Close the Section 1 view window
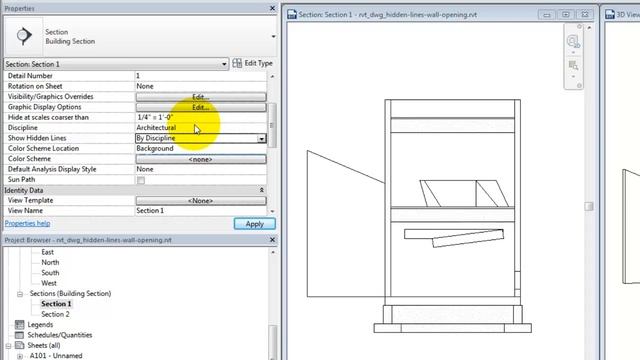640x360 pixels. coord(585,15)
